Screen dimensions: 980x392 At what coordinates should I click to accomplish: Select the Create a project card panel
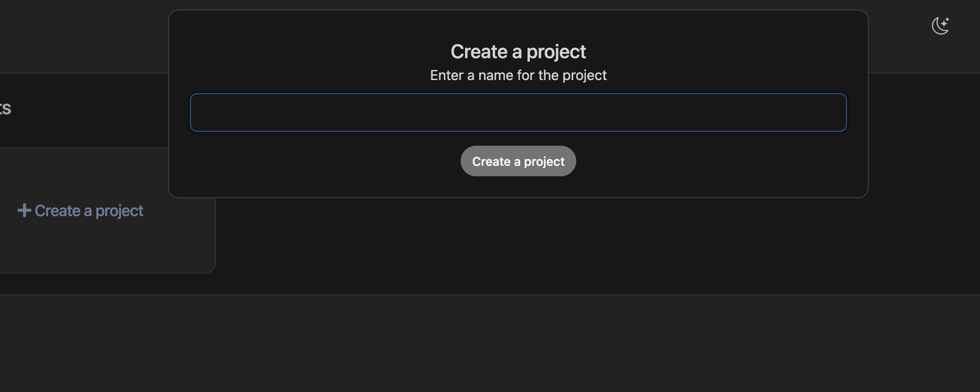[x=107, y=241]
